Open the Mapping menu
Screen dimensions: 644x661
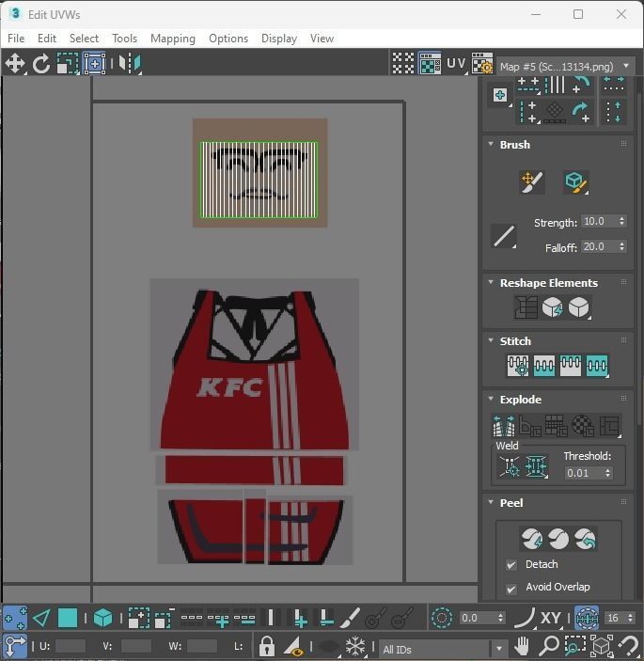tap(173, 39)
